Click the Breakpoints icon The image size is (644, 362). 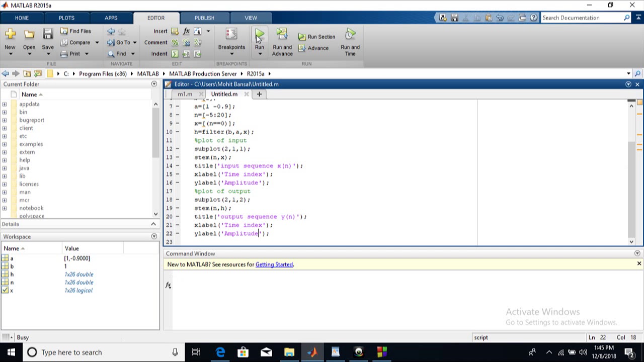pyautogui.click(x=231, y=35)
